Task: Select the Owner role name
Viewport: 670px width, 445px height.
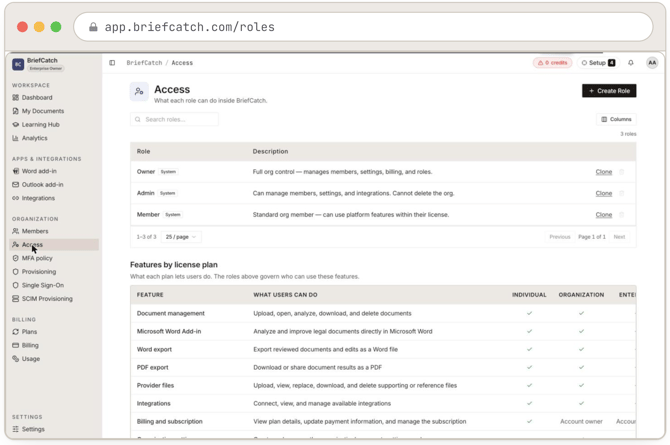Action: [x=146, y=172]
